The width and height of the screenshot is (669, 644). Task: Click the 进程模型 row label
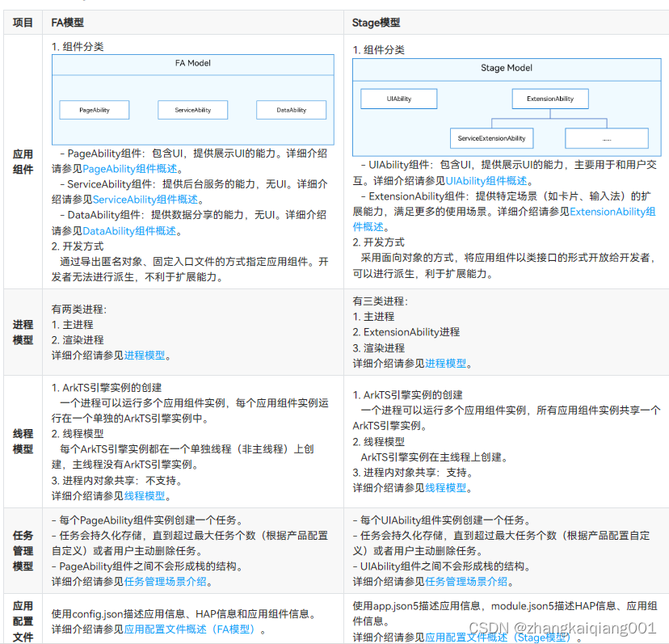coord(23,332)
